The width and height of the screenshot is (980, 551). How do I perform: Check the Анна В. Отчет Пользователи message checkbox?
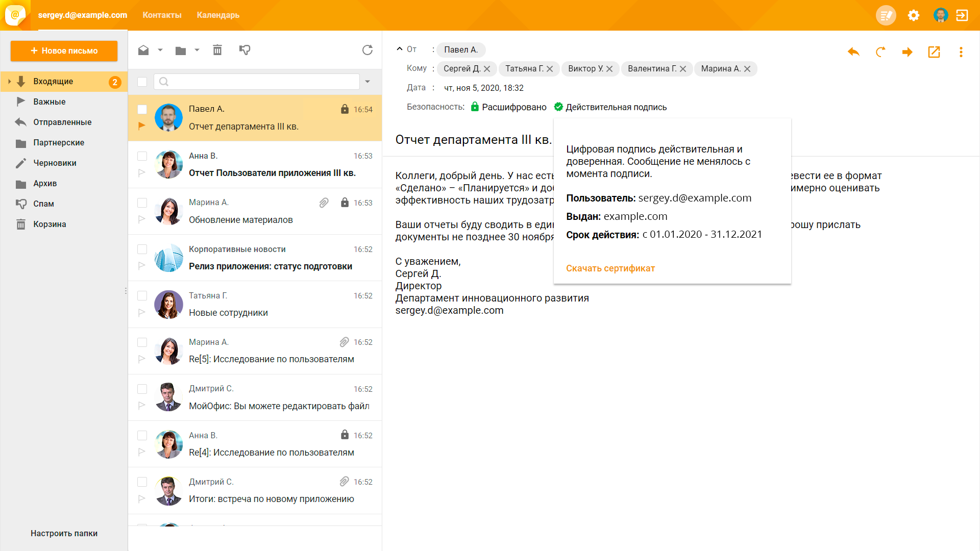pos(142,156)
